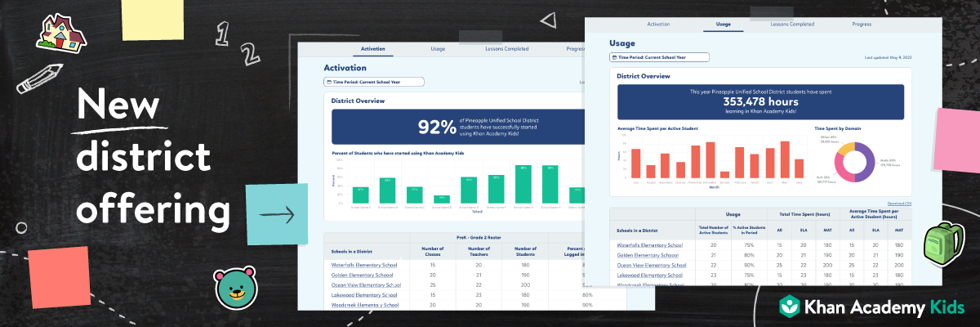Select Usage tab in the Activation panel

(x=438, y=49)
